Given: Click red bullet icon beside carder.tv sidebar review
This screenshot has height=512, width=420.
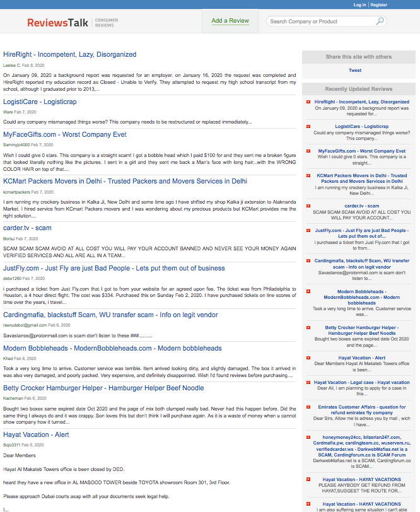Looking at the screenshot, I should [308, 206].
